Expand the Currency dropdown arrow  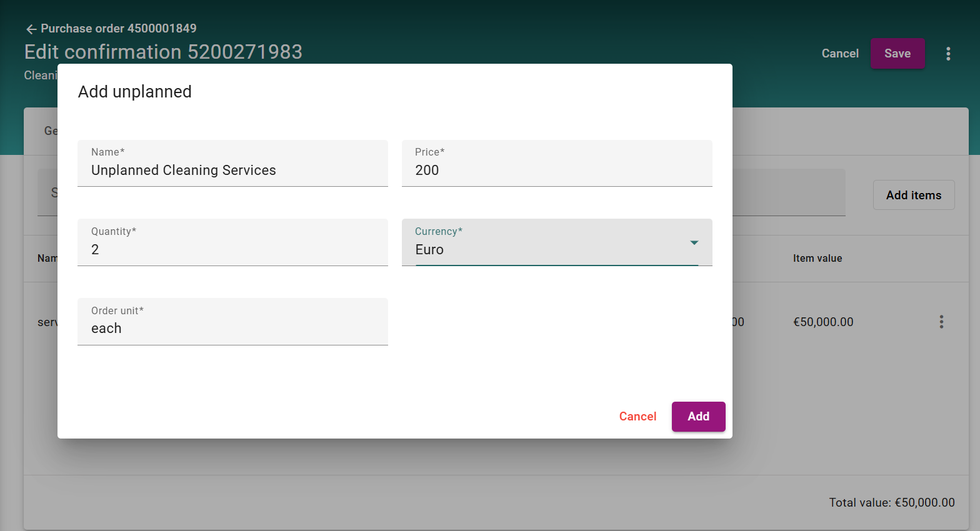[694, 242]
